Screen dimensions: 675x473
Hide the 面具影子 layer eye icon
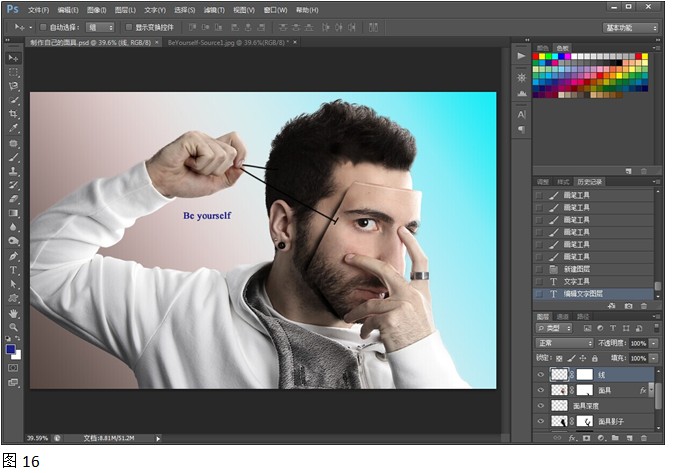pyautogui.click(x=541, y=421)
